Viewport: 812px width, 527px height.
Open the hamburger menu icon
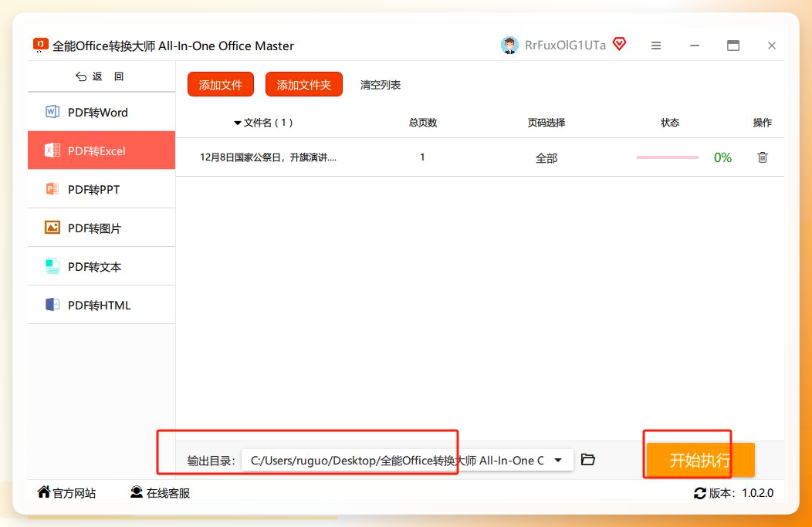point(655,46)
